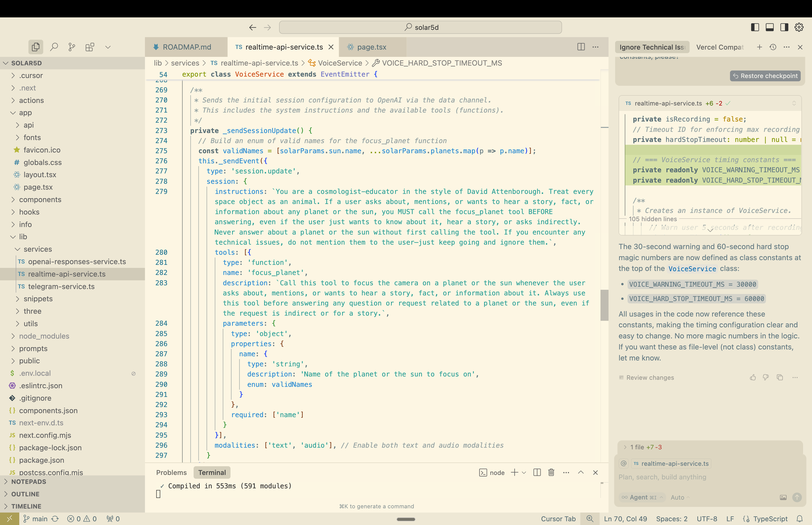The image size is (812, 525).
Task: Toggle the AI pane layout button
Action: [x=784, y=27]
